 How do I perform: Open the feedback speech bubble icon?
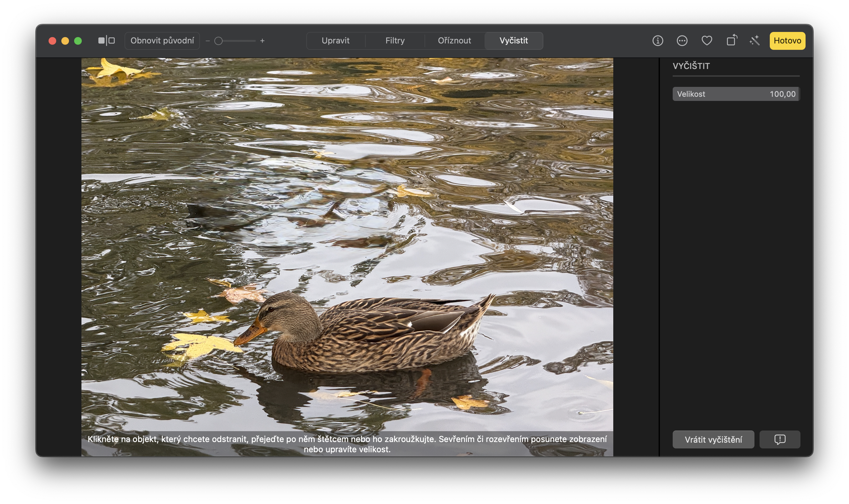(779, 439)
